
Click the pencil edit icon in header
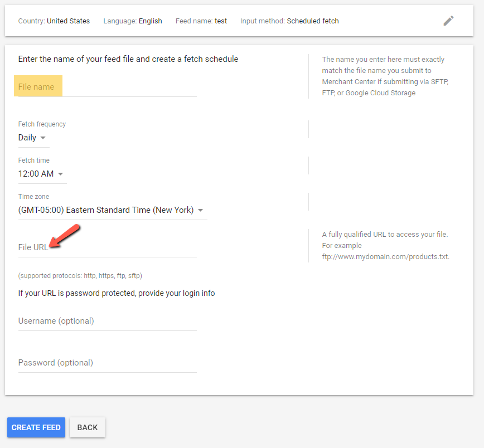(x=448, y=21)
